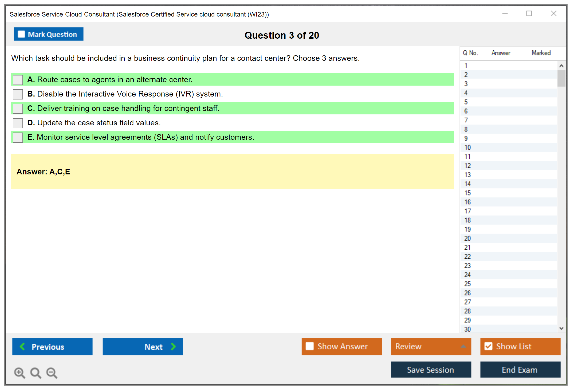
Task: Toggle the Mark Question checkbox
Action: tap(21, 34)
